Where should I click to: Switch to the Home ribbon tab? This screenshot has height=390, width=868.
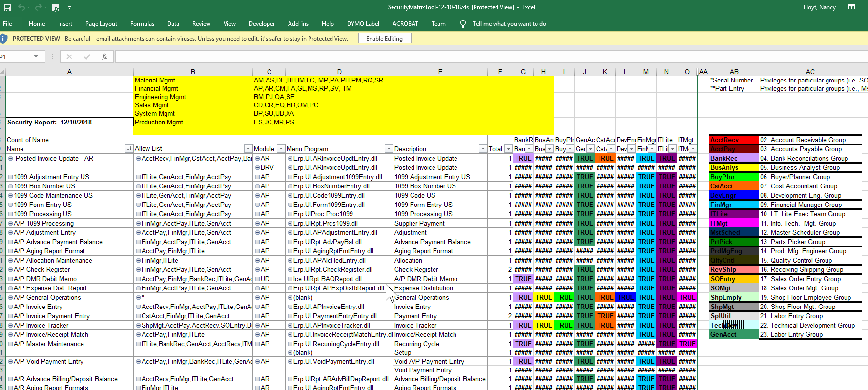pyautogui.click(x=37, y=23)
